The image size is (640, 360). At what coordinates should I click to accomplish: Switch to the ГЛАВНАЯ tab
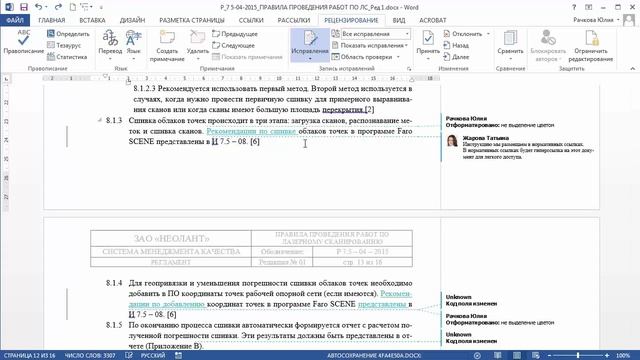pos(52,20)
